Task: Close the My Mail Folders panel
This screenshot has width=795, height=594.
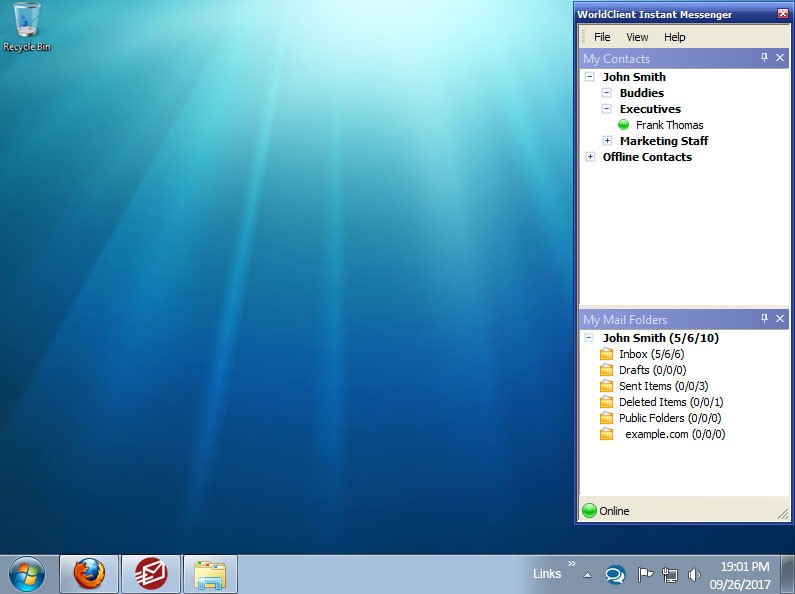Action: click(x=780, y=319)
